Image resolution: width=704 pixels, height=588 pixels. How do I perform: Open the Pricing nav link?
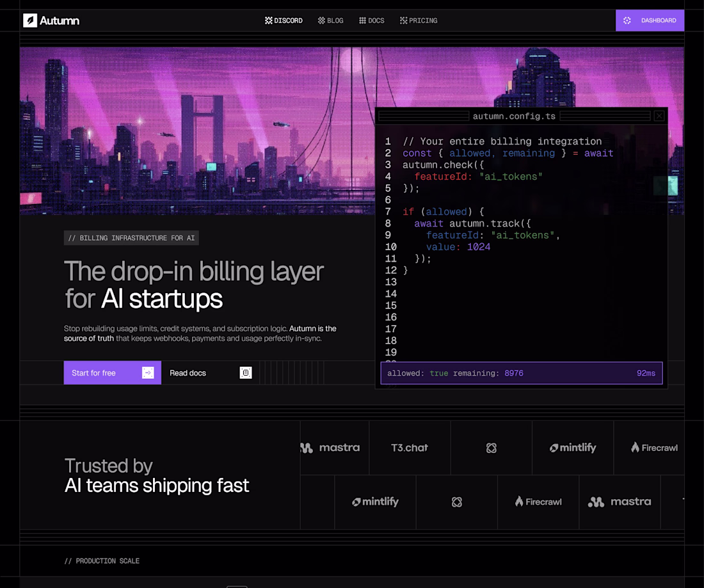[x=419, y=20]
